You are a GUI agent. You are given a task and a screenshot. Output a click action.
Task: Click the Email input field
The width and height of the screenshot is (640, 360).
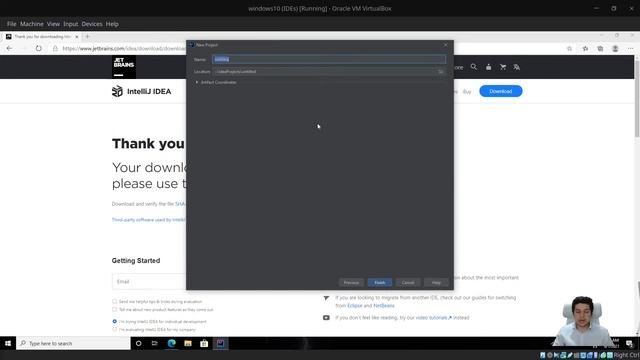149,282
